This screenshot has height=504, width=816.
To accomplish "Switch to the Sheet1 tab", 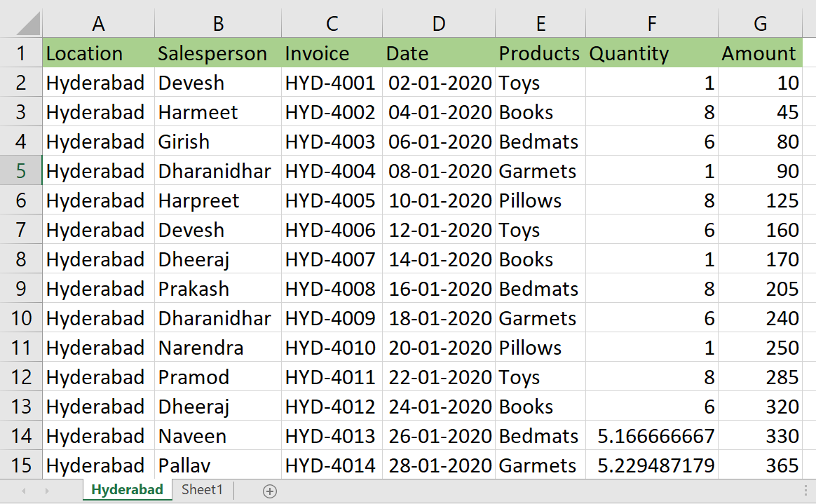I will pyautogui.click(x=201, y=490).
